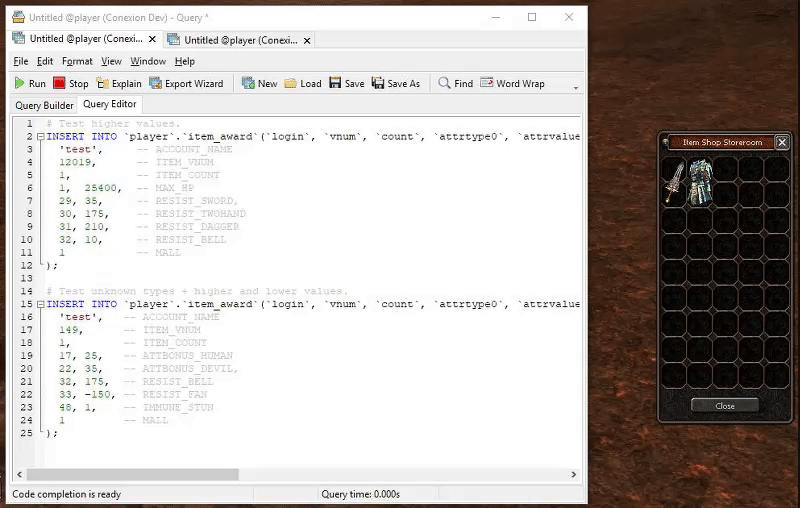Choose Save As in toolbar

tap(395, 83)
